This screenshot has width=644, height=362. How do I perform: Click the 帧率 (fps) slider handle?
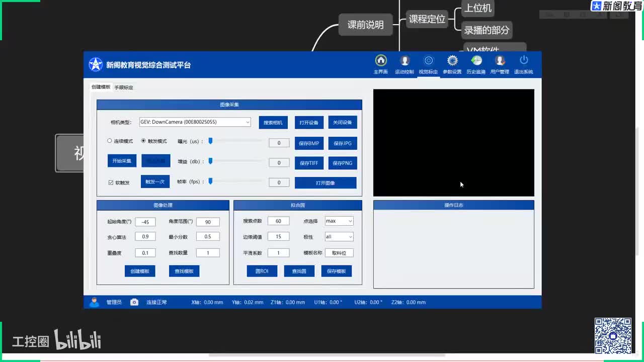tap(211, 181)
